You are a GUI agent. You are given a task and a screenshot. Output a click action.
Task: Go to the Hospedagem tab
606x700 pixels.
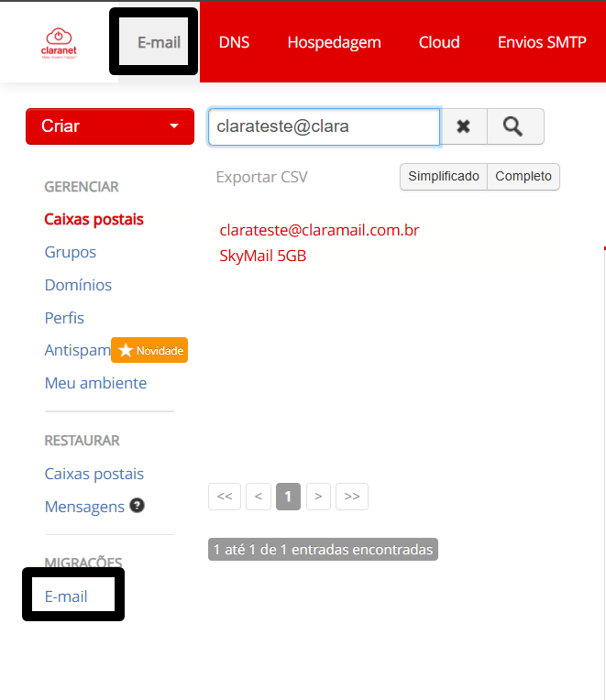click(x=334, y=42)
